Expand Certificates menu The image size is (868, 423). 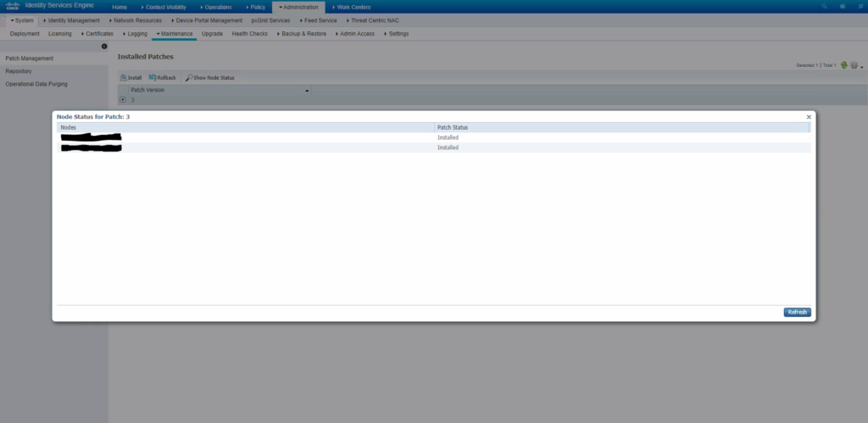[x=97, y=34]
